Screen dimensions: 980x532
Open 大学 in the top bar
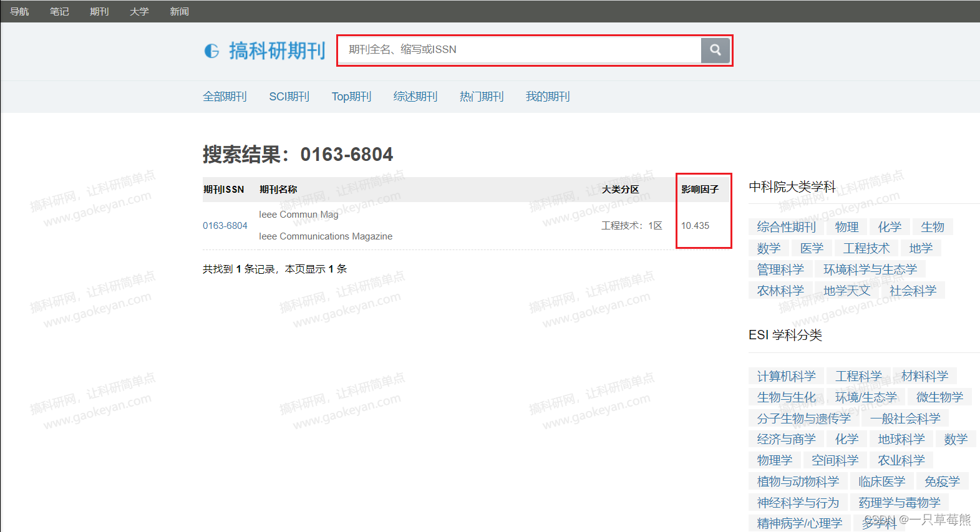tap(139, 11)
